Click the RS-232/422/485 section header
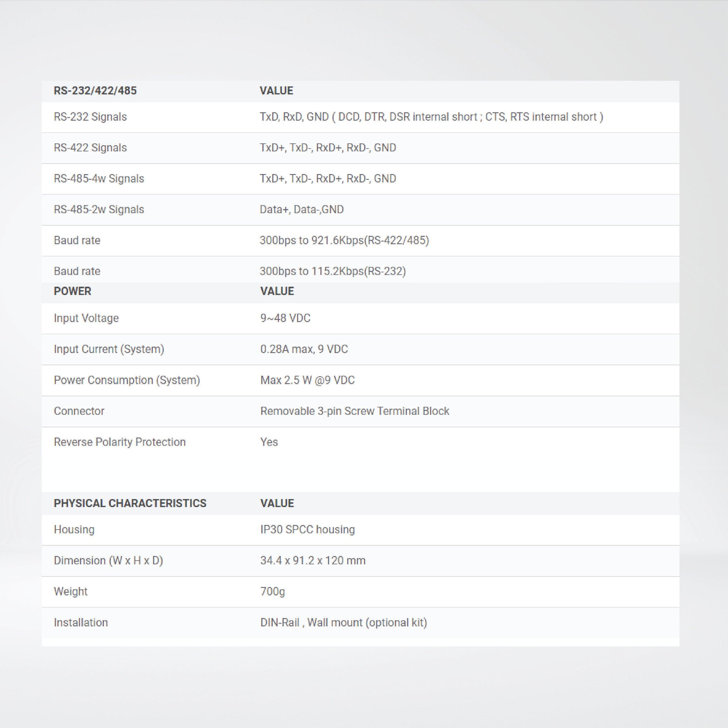The image size is (728, 728). (95, 91)
